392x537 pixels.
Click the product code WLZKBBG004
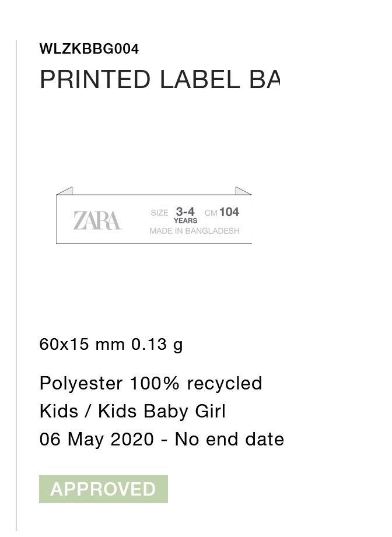[89, 49]
